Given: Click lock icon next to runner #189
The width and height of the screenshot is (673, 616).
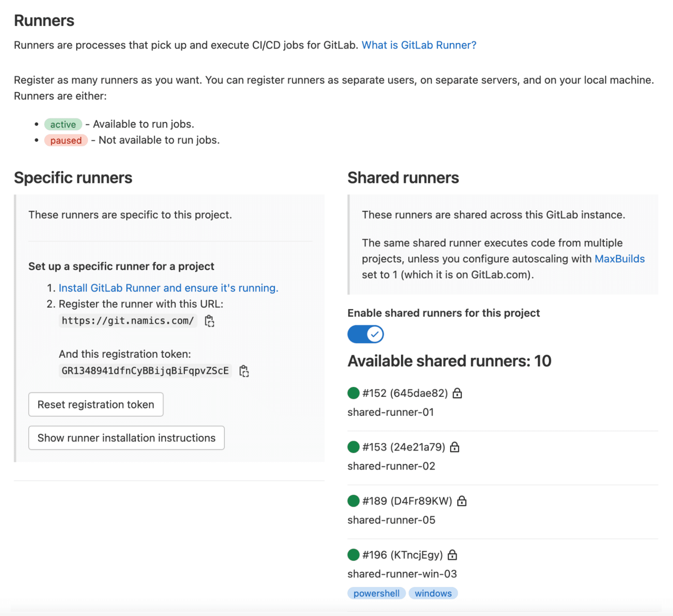Looking at the screenshot, I should (x=462, y=501).
